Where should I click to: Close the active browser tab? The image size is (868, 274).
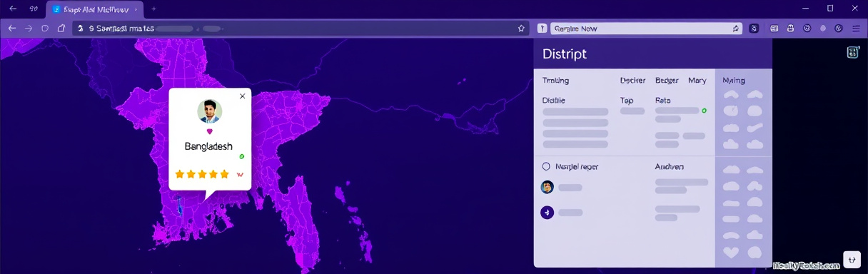coord(136,9)
